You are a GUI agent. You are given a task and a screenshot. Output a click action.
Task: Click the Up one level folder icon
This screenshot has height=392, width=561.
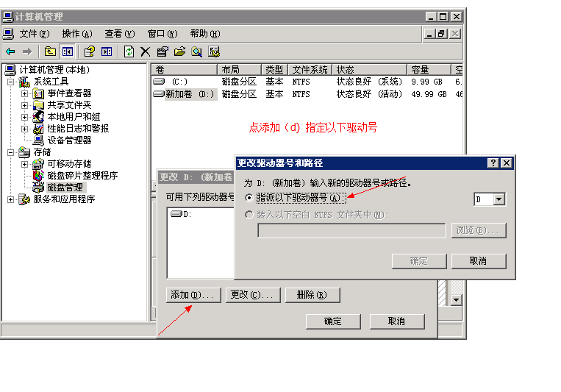[50, 51]
